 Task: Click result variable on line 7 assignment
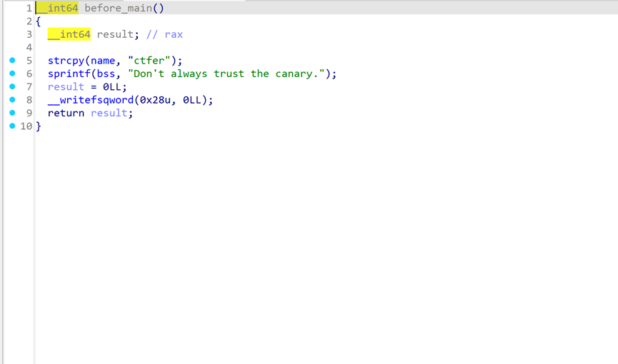(66, 86)
